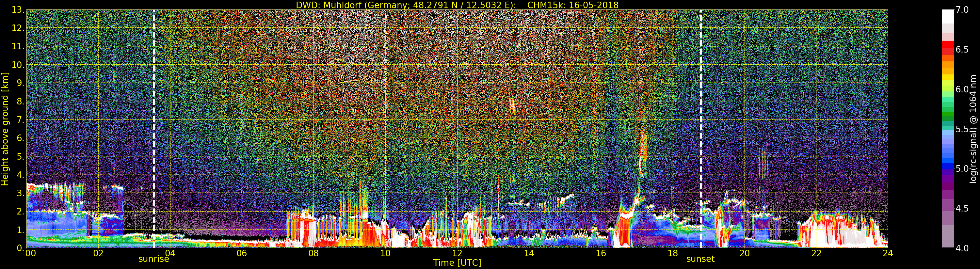Click the '7.' height tick label
The image size is (980, 269).
(x=20, y=120)
